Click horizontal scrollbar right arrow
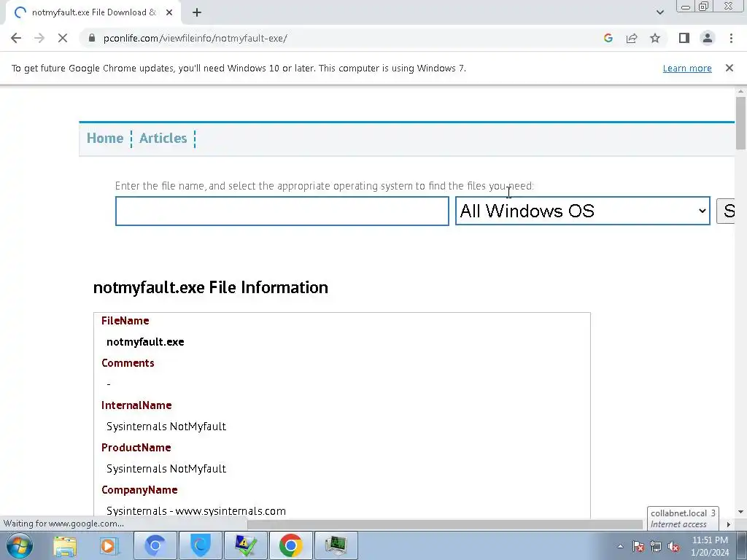The width and height of the screenshot is (747, 560). 728,524
